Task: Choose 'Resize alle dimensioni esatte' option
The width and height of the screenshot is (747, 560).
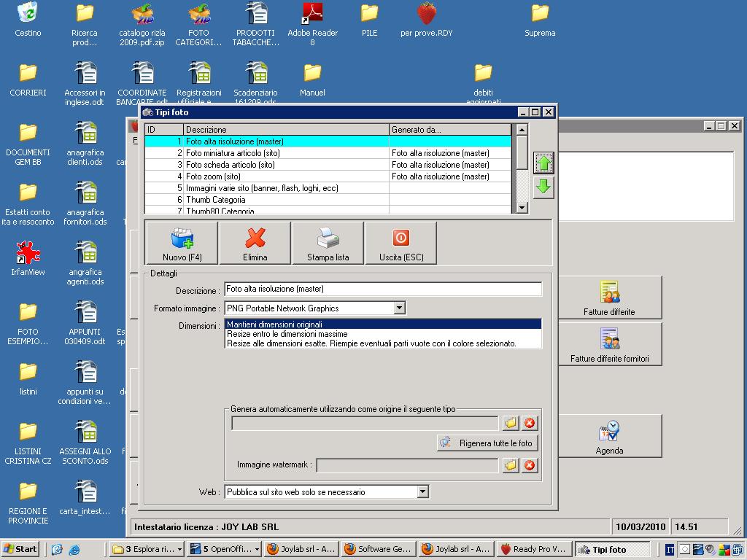Action: (x=383, y=343)
